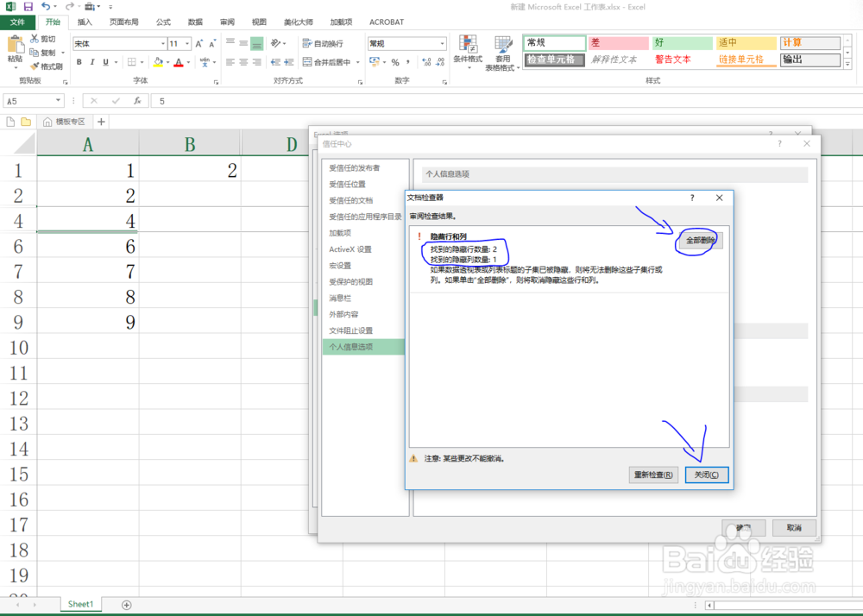Click Cancel (取消) in Trust Center dialog
Screen dimensions: 863x616
(794, 527)
